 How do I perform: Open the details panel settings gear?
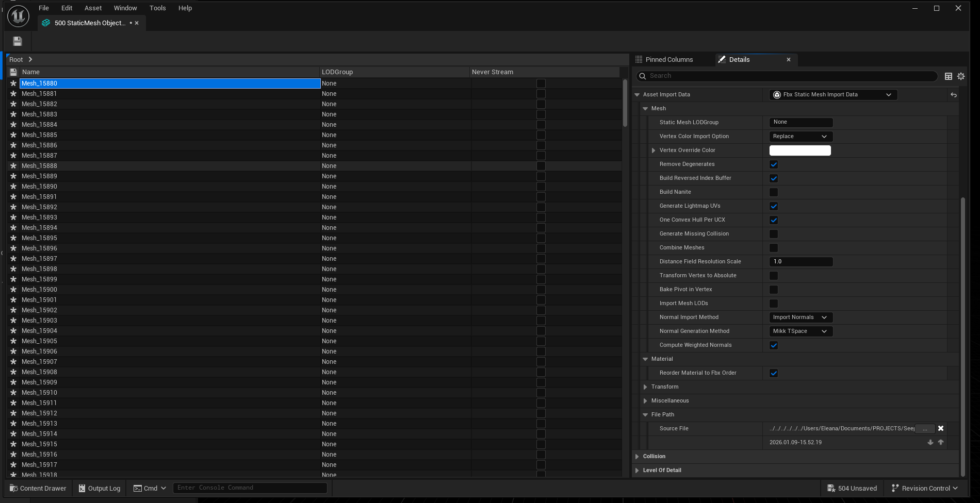[961, 76]
